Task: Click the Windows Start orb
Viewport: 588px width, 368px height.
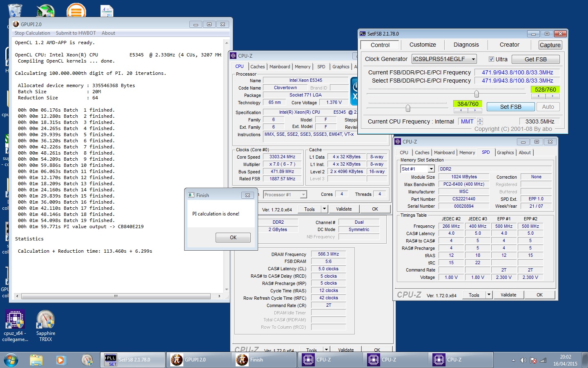Action: tap(11, 360)
